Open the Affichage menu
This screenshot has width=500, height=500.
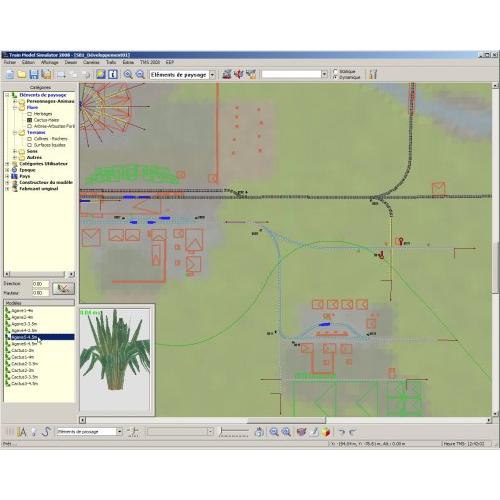[x=50, y=62]
